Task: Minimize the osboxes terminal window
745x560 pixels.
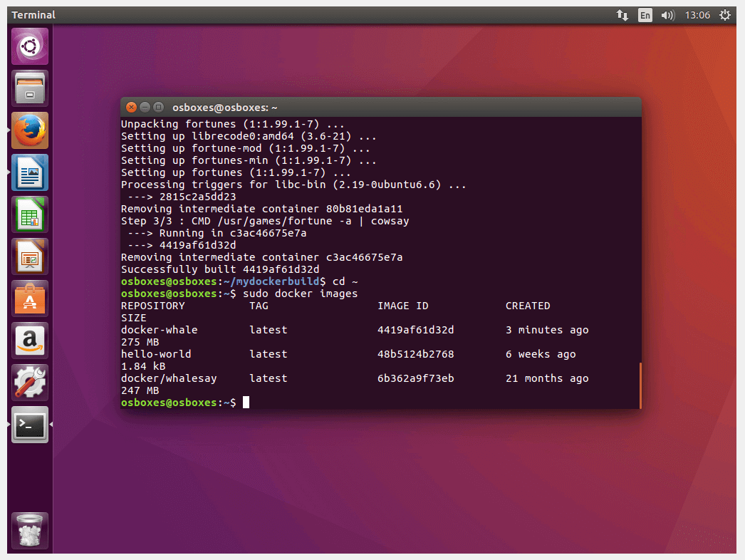Action: click(145, 107)
